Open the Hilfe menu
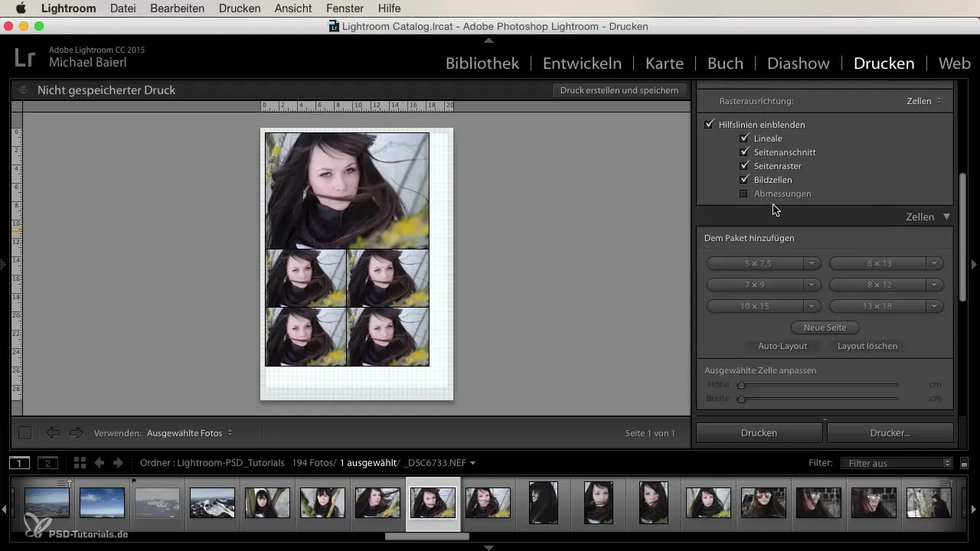The image size is (980, 551). (x=389, y=8)
